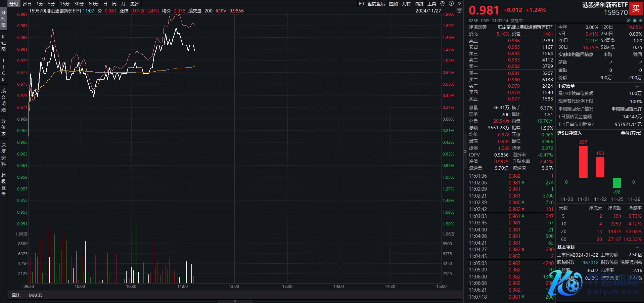Click the pencil edit note icon
Image resolution: width=644 pixels, height=303 pixels.
click(x=629, y=20)
